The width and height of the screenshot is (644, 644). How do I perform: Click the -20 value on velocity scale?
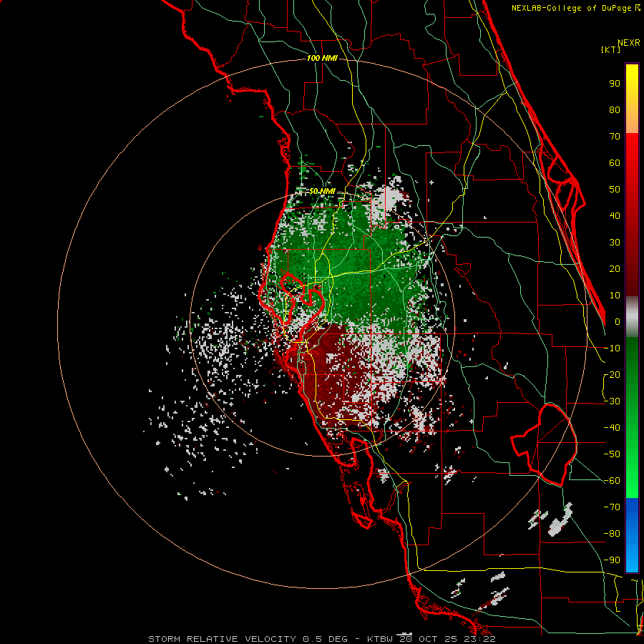(612, 374)
